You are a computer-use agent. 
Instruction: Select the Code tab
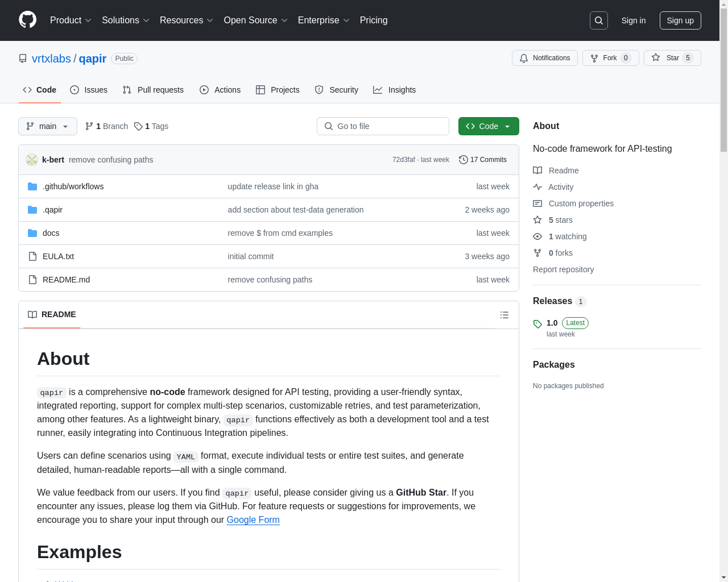point(40,90)
